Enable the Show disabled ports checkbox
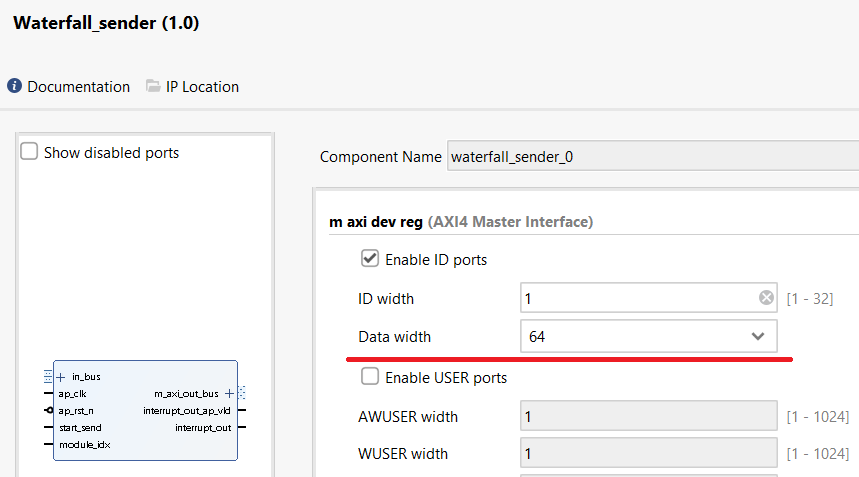The width and height of the screenshot is (859, 477). (x=30, y=152)
